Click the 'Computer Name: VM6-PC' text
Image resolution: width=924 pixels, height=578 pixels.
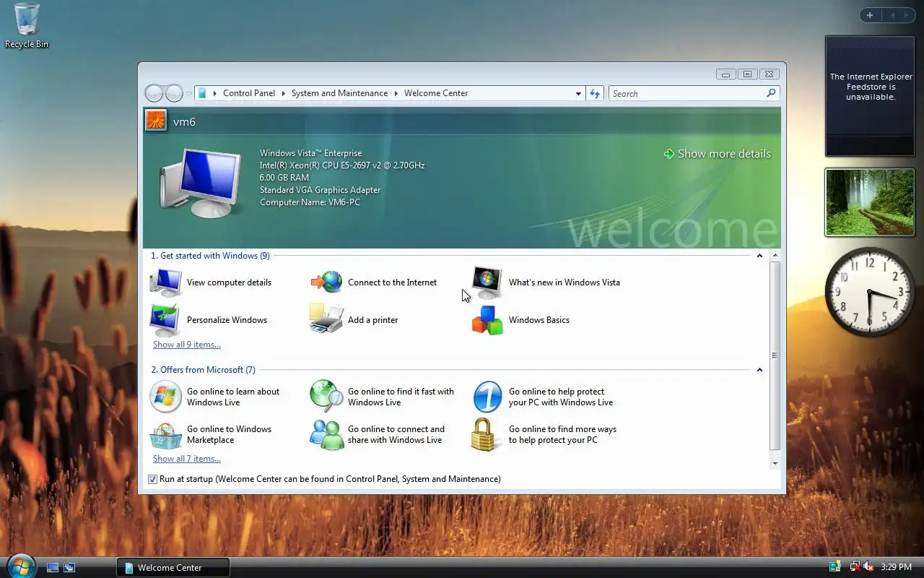tap(310, 202)
